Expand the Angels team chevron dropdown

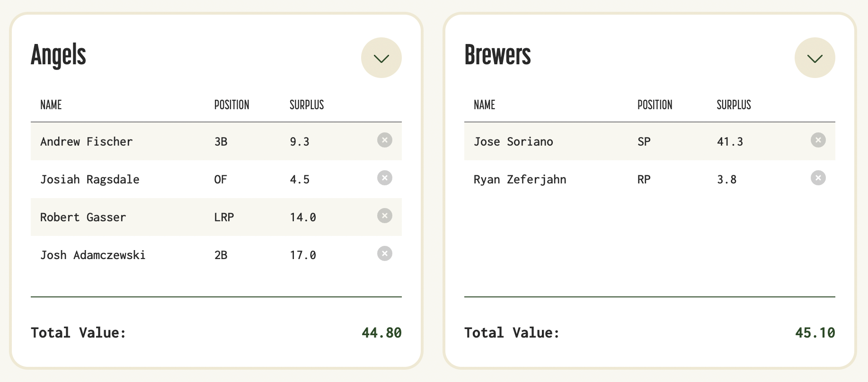(x=381, y=58)
